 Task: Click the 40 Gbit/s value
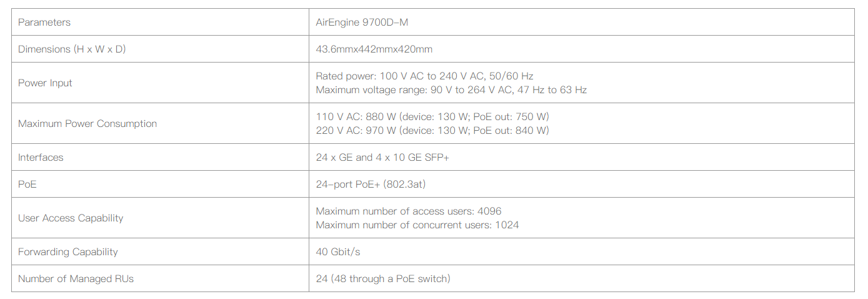pos(338,252)
